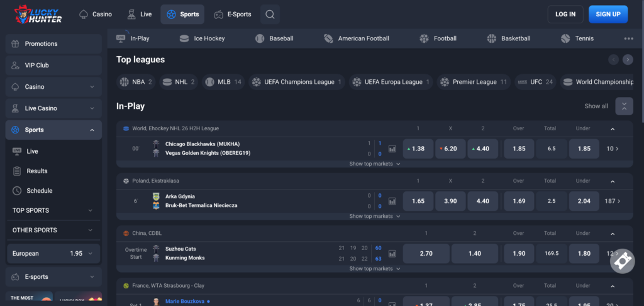The width and height of the screenshot is (644, 306).
Task: Show top markets for Suzhou Cats match
Action: 375,269
